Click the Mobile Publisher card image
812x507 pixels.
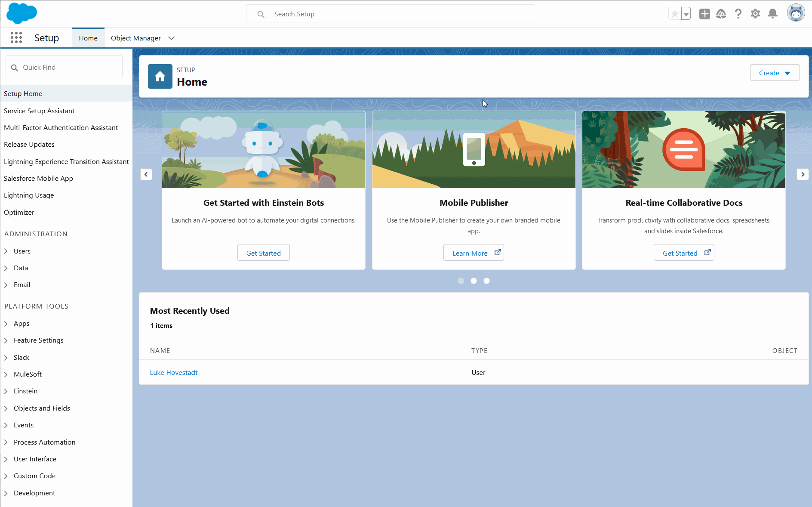click(x=474, y=149)
